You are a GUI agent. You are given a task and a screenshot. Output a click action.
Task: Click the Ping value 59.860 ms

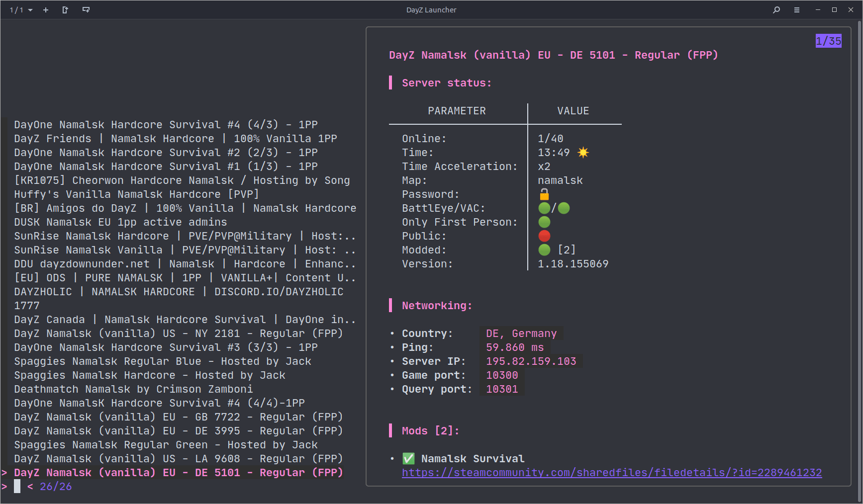(x=515, y=347)
